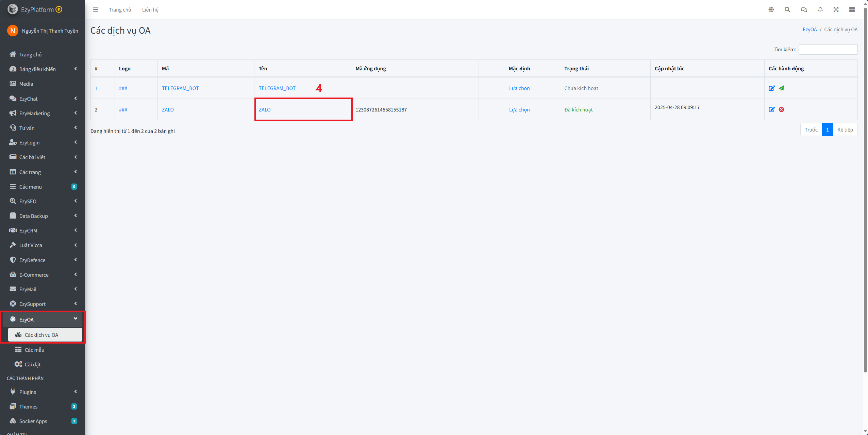Open Socket Apps in the sidebar
Viewport: 868px width, 435px height.
click(43, 421)
